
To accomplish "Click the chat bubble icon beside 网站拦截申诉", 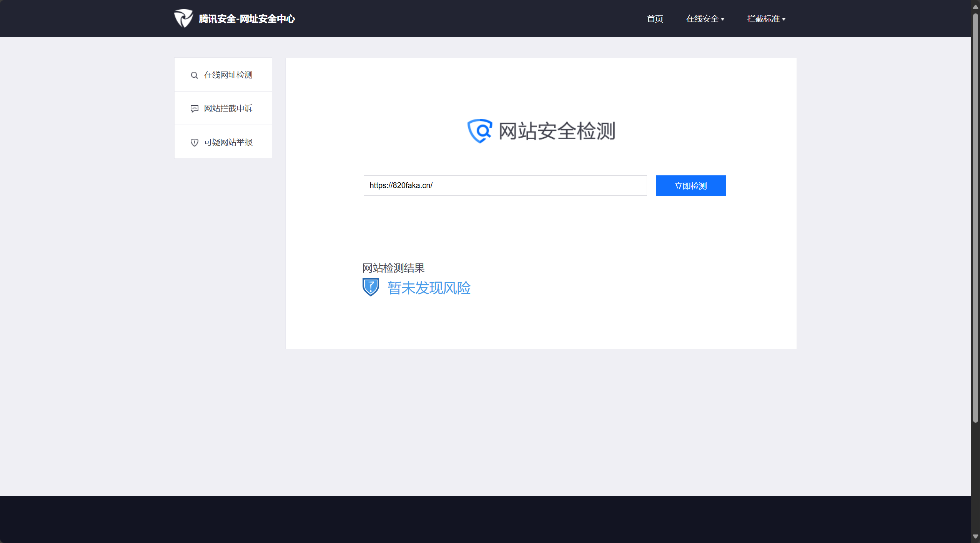I will tap(195, 109).
